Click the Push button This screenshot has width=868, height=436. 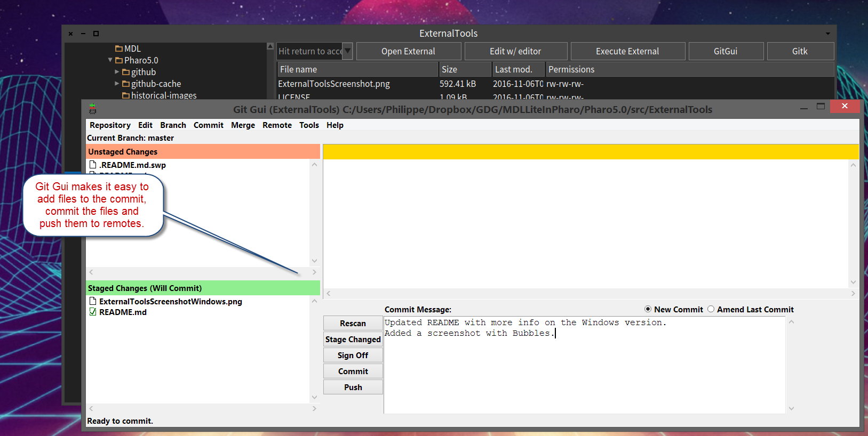(x=353, y=387)
